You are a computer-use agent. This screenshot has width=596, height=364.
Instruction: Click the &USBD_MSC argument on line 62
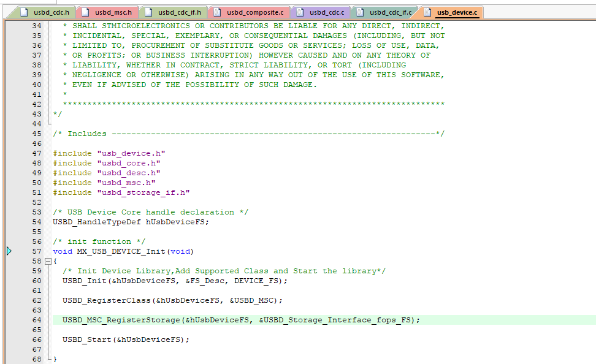(x=251, y=300)
